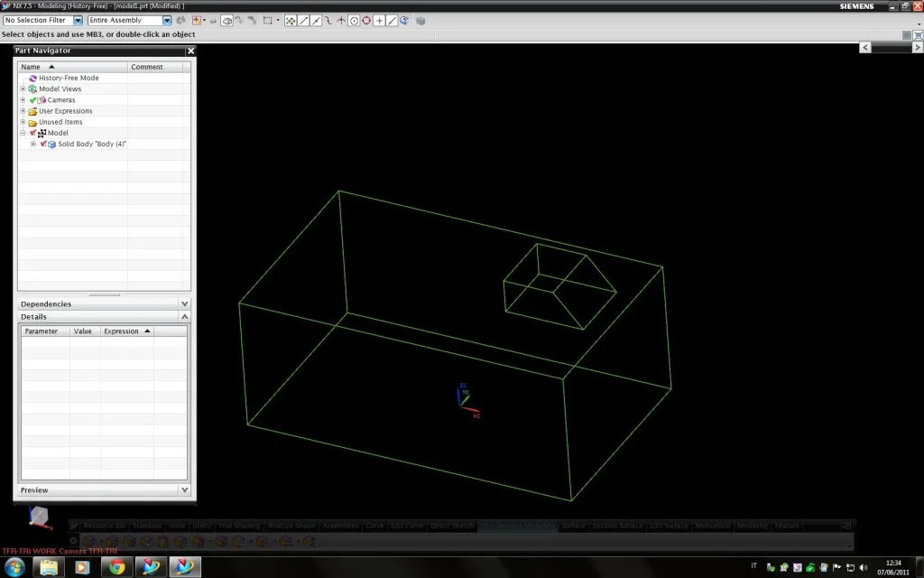Expand the Dependencies panel chevron

click(x=184, y=303)
